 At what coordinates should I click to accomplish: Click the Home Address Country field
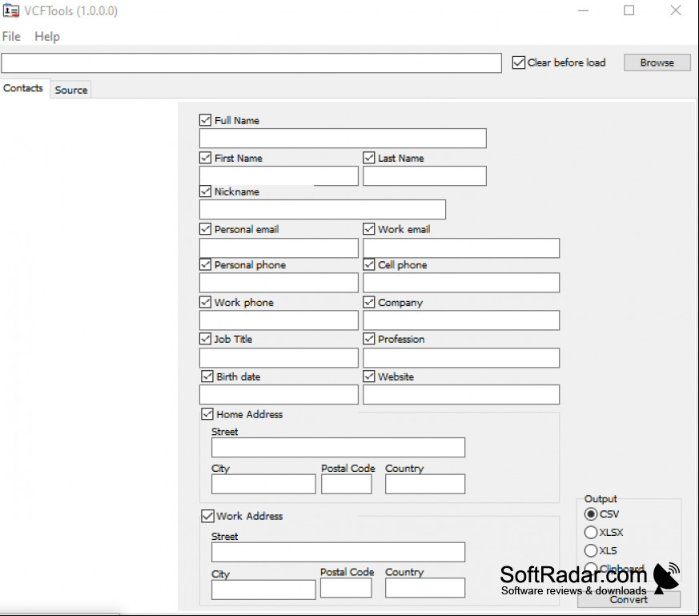425,484
